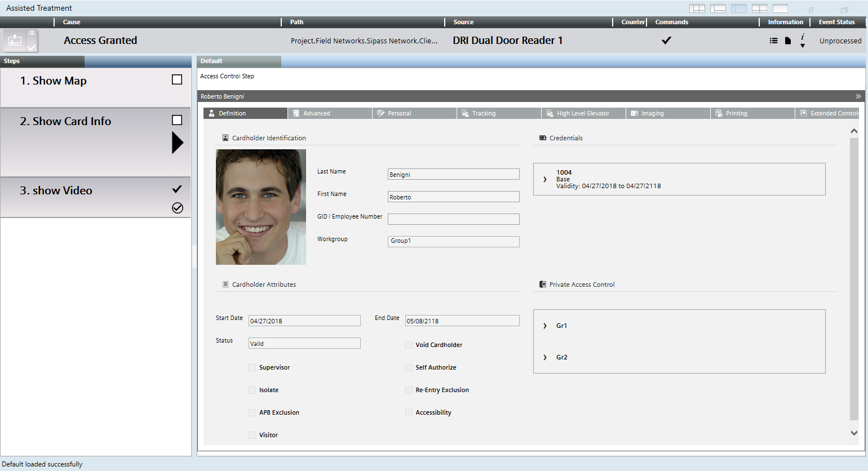Click the Last Name field

pyautogui.click(x=453, y=175)
